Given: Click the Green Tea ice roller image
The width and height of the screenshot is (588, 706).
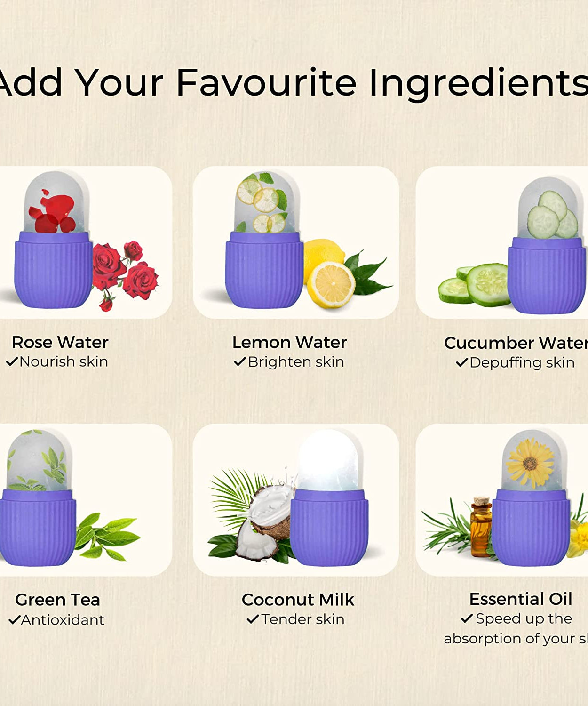Looking at the screenshot, I should (86, 500).
